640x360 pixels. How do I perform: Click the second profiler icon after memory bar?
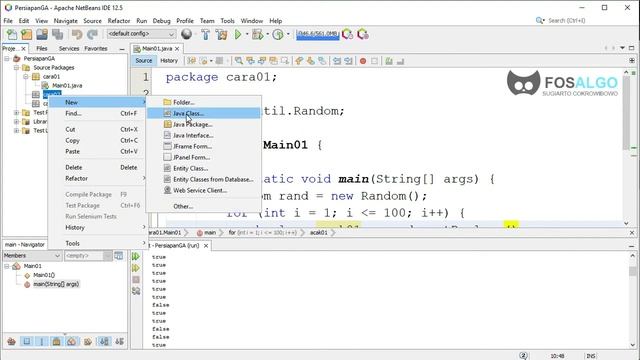tap(363, 35)
